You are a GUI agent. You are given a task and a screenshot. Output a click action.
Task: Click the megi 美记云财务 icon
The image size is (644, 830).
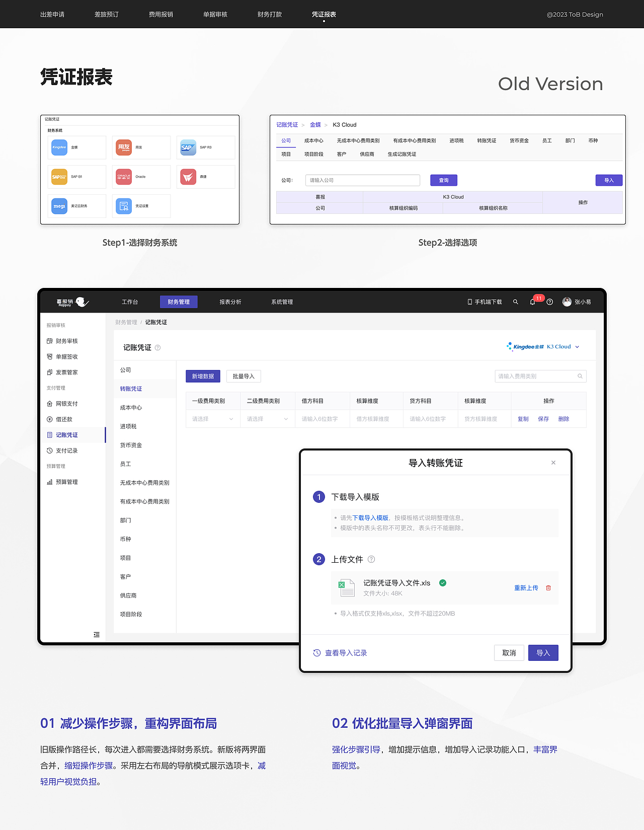(59, 206)
